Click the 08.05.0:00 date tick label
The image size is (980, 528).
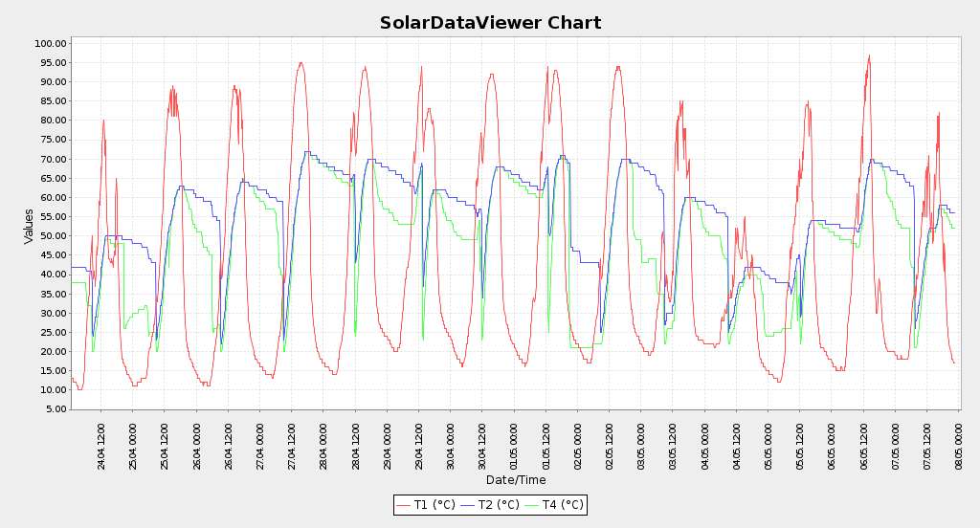coord(959,445)
